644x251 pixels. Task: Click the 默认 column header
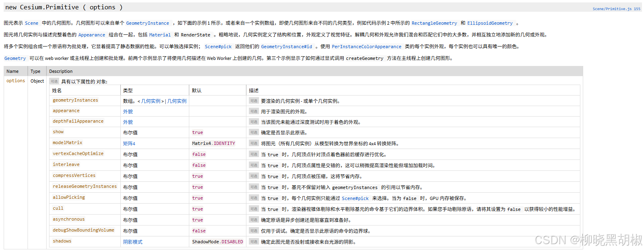point(197,90)
